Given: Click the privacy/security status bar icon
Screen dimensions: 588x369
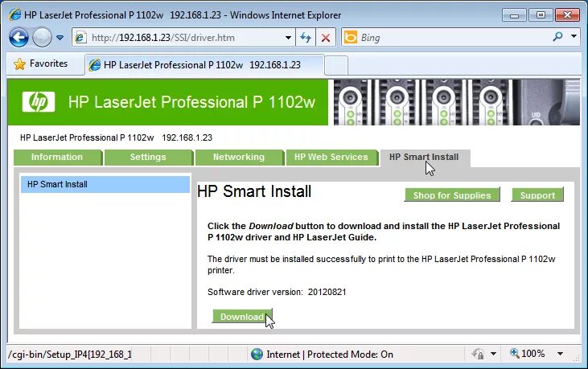Looking at the screenshot, I should click(x=478, y=354).
